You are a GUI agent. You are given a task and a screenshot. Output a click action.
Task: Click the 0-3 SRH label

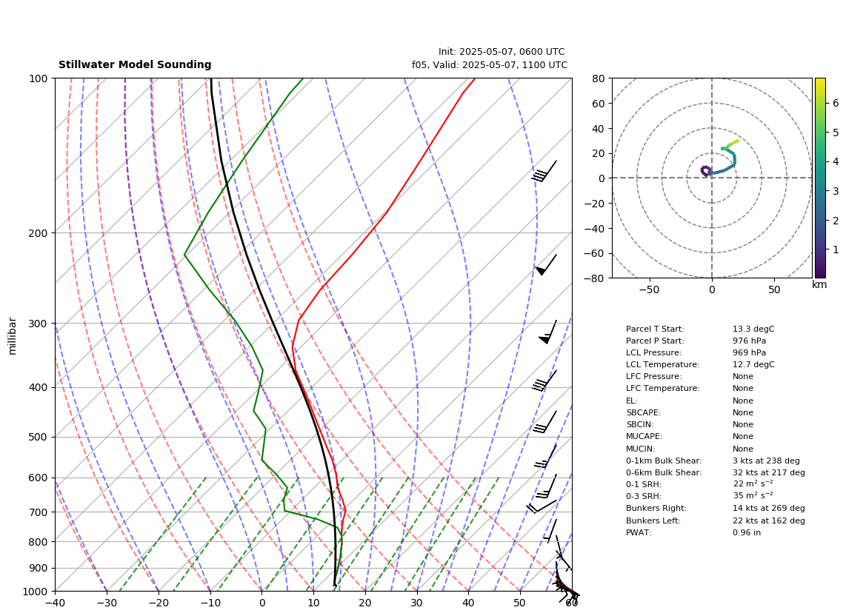click(644, 496)
